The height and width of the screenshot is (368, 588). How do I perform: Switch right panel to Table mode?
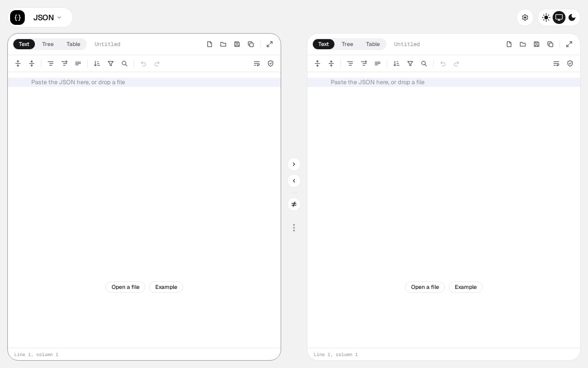coord(373,44)
